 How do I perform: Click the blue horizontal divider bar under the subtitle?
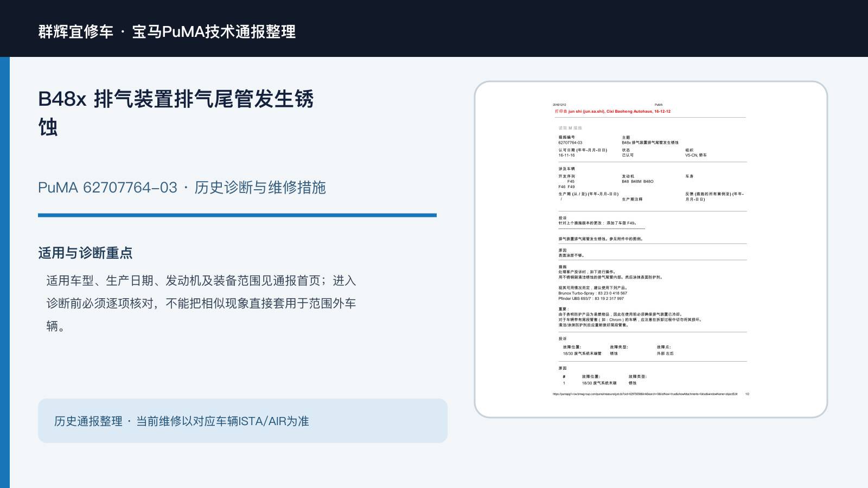(x=237, y=215)
